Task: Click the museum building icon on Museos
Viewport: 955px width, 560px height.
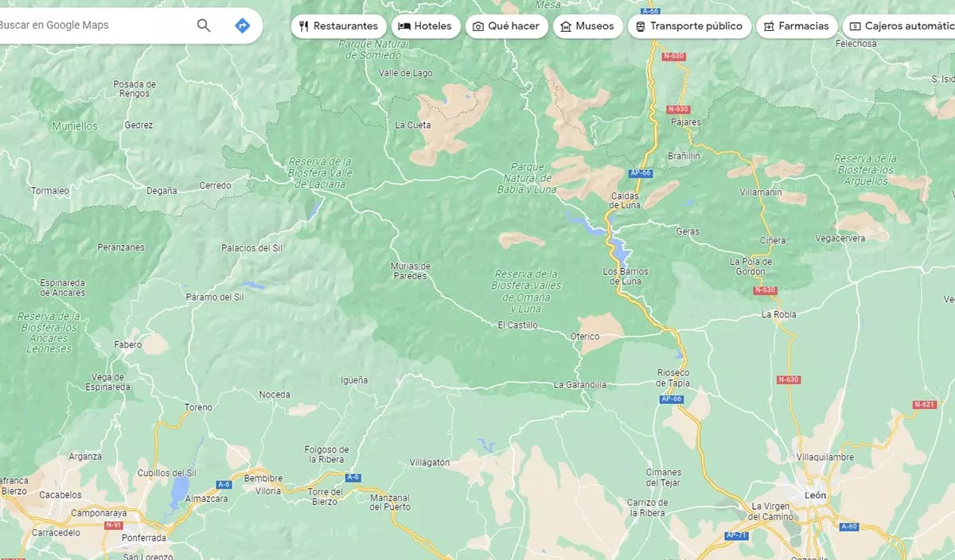Action: [x=566, y=26]
